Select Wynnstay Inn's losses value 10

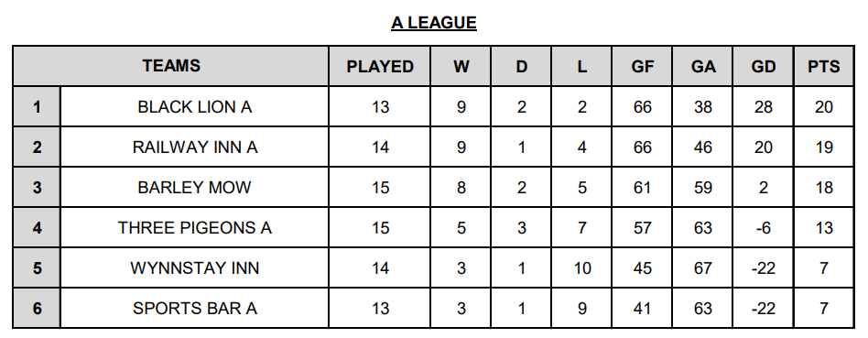click(581, 268)
